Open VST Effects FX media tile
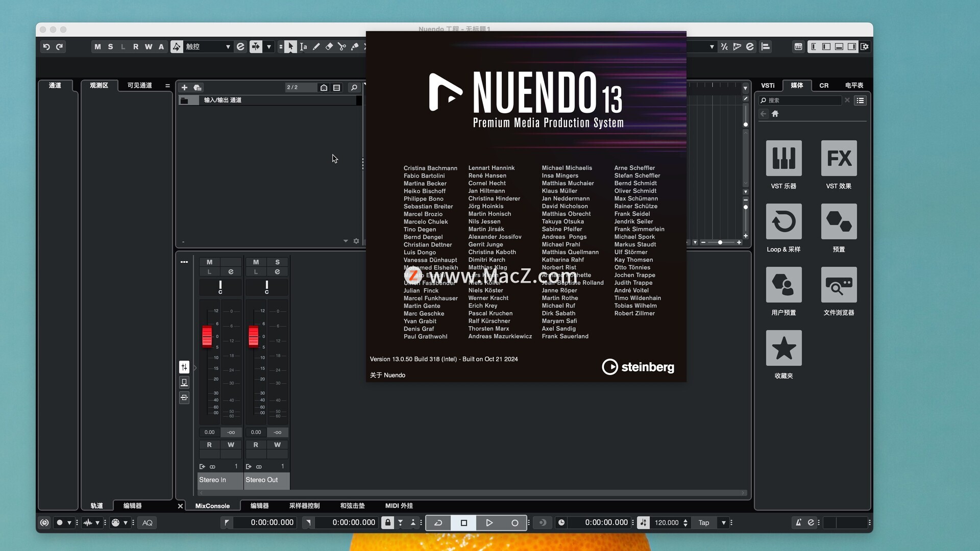Viewport: 980px width, 551px height. (839, 158)
